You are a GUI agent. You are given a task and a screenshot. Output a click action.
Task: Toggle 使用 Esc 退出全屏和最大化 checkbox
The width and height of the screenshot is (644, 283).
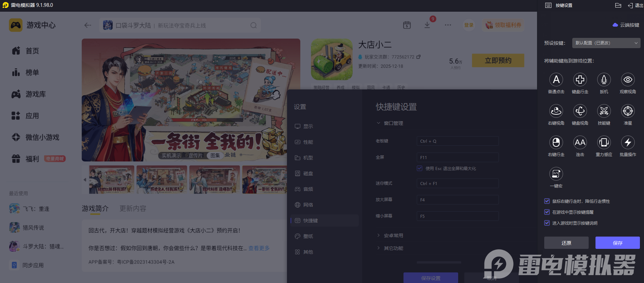[420, 168]
